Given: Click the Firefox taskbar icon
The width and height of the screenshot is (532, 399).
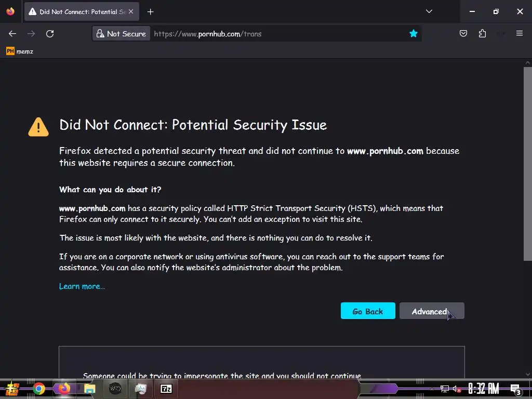Looking at the screenshot, I should (64, 389).
